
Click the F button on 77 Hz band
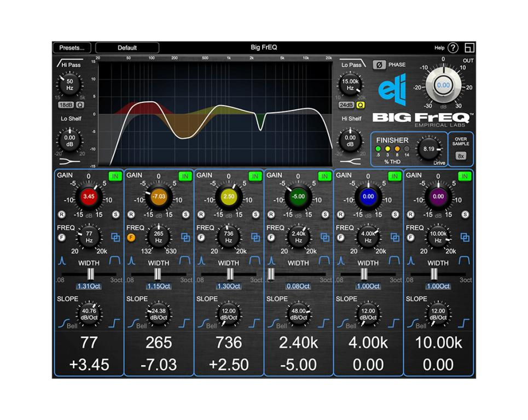click(x=62, y=237)
